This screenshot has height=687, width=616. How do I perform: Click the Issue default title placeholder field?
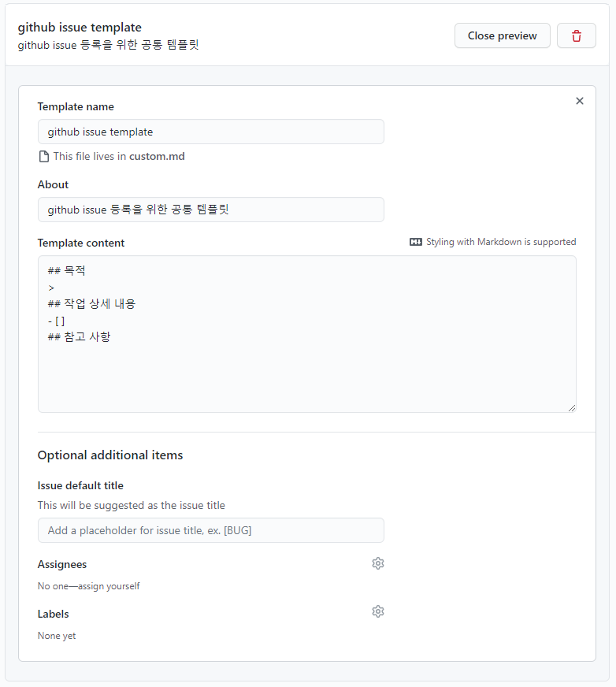click(210, 530)
